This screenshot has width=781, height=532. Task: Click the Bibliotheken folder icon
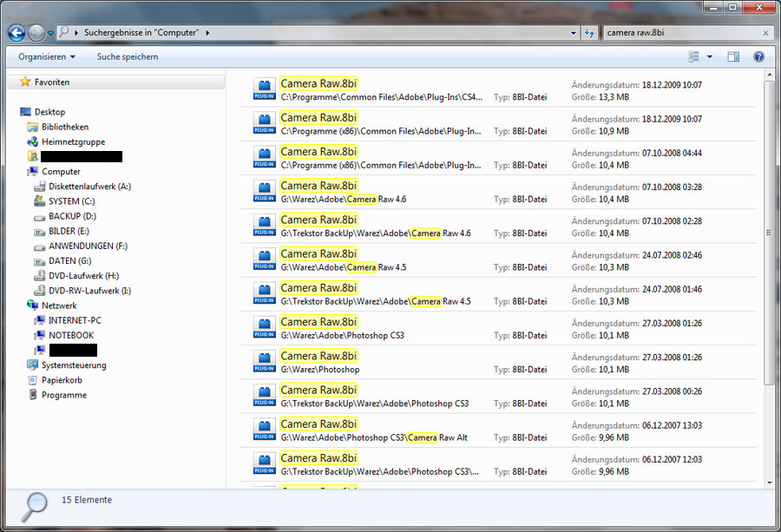(32, 127)
